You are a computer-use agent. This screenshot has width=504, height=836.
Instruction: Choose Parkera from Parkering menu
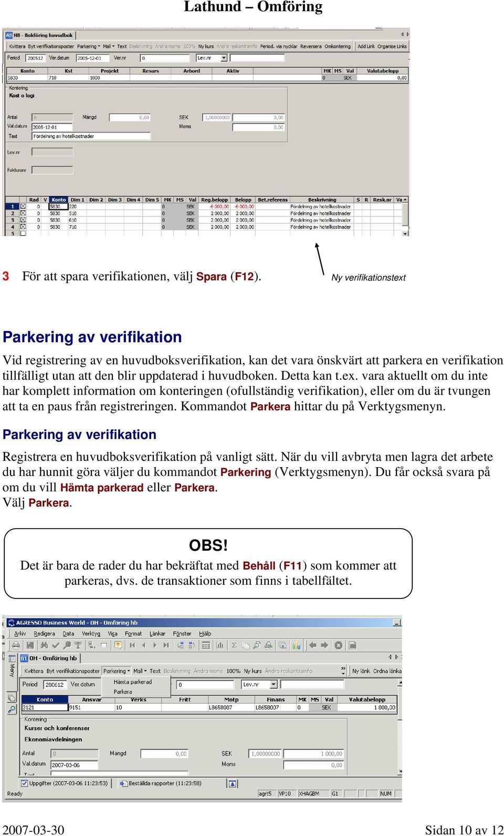123,691
